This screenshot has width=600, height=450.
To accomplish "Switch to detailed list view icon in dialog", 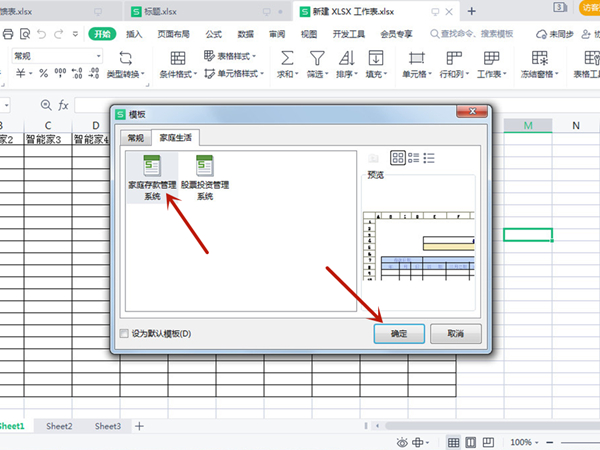I will (429, 158).
